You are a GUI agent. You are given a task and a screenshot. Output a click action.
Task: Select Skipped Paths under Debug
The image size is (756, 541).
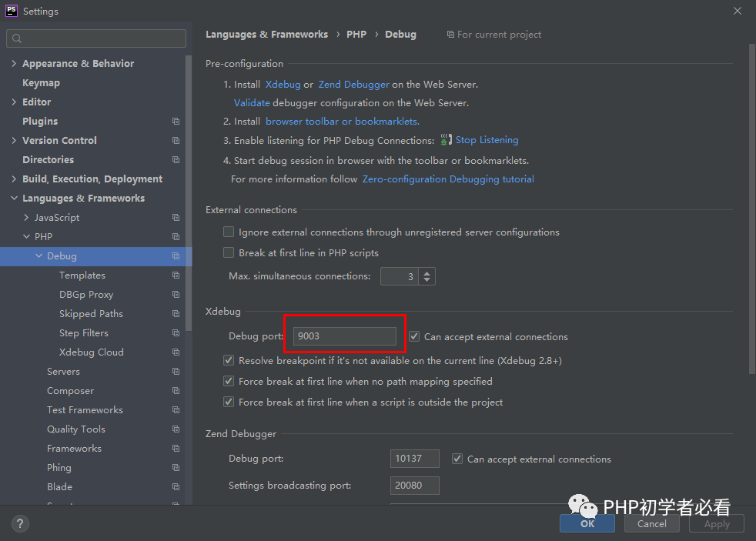point(91,314)
